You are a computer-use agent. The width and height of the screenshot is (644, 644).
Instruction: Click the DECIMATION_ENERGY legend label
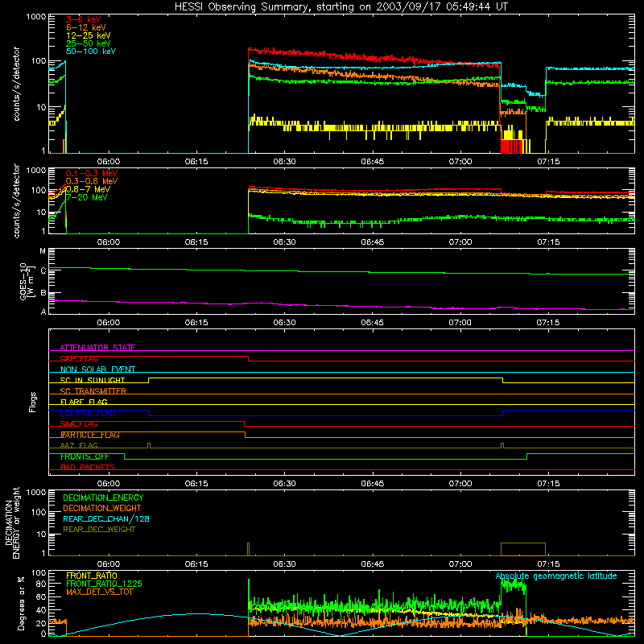103,497
